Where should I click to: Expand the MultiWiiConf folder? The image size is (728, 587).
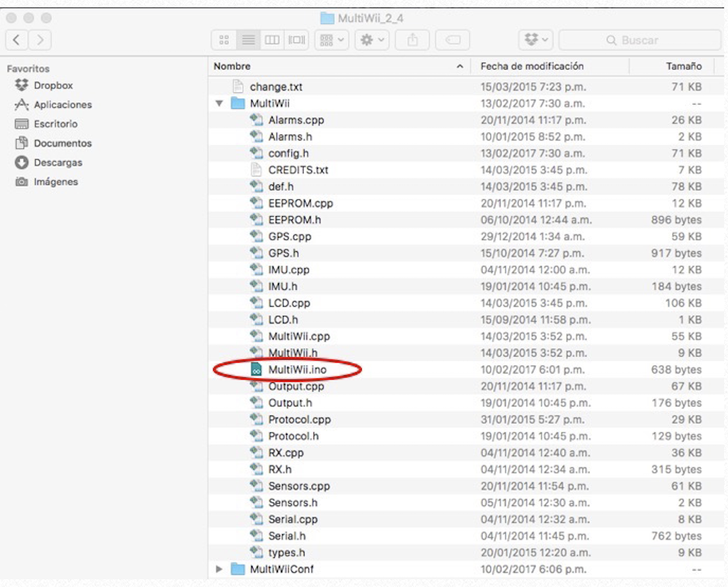pos(219,569)
